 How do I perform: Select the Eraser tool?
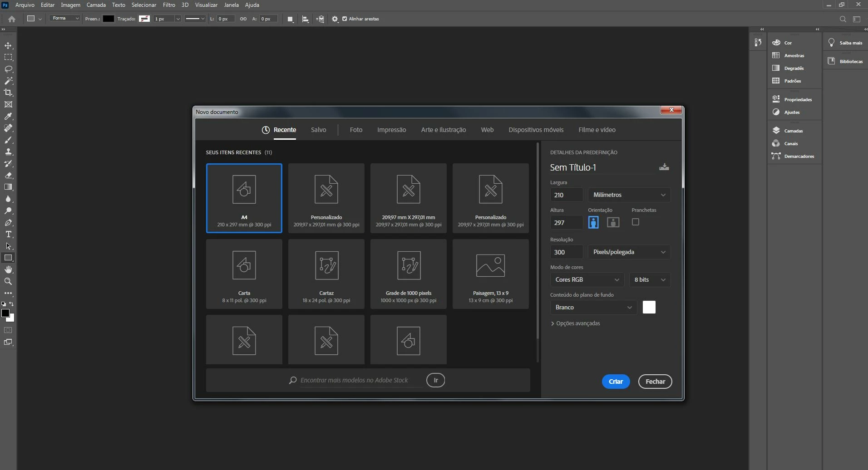8,175
